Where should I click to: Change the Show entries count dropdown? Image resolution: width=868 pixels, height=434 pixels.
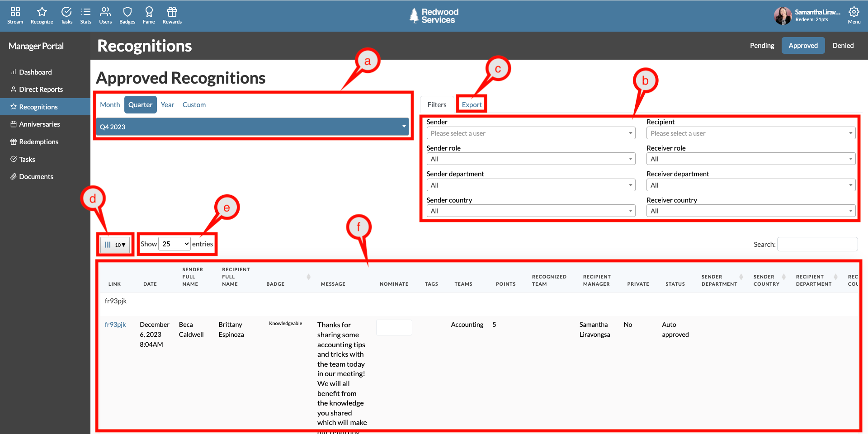pyautogui.click(x=174, y=244)
